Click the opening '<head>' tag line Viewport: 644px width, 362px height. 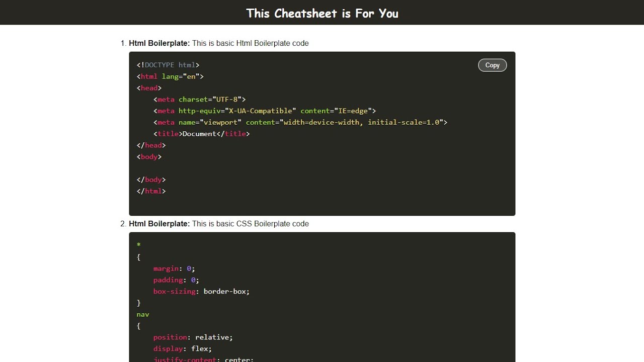point(149,88)
